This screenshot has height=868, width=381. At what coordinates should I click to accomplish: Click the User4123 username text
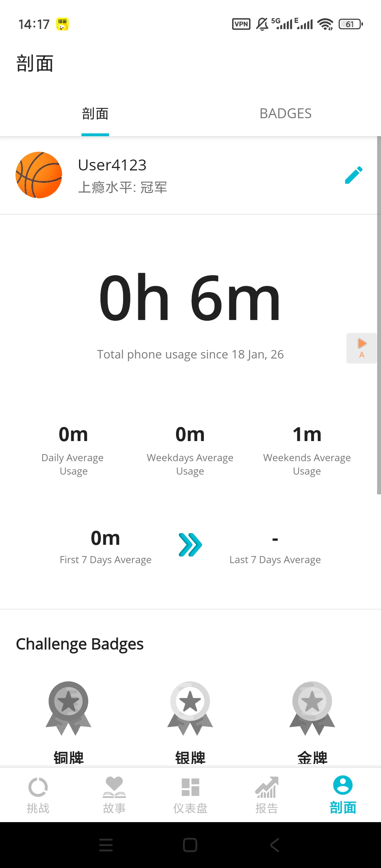[x=112, y=165]
